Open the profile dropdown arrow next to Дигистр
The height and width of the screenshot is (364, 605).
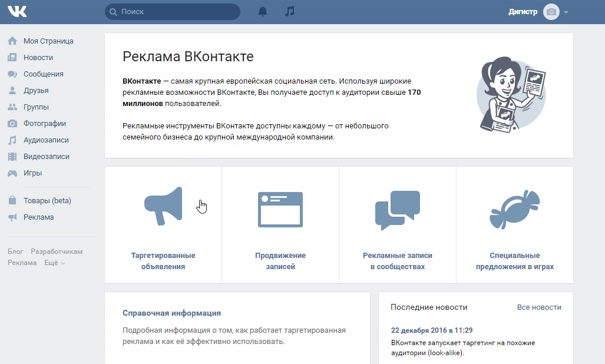coord(567,11)
